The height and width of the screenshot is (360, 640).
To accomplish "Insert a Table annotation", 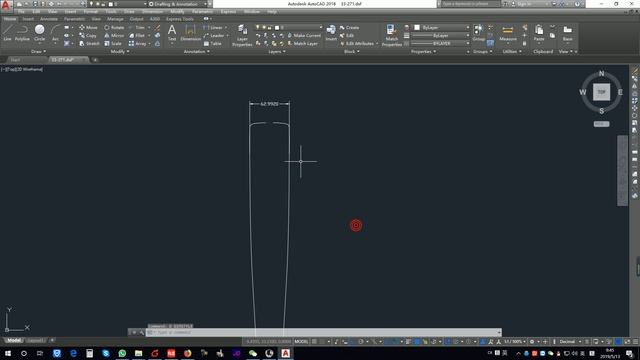I will click(x=212, y=43).
